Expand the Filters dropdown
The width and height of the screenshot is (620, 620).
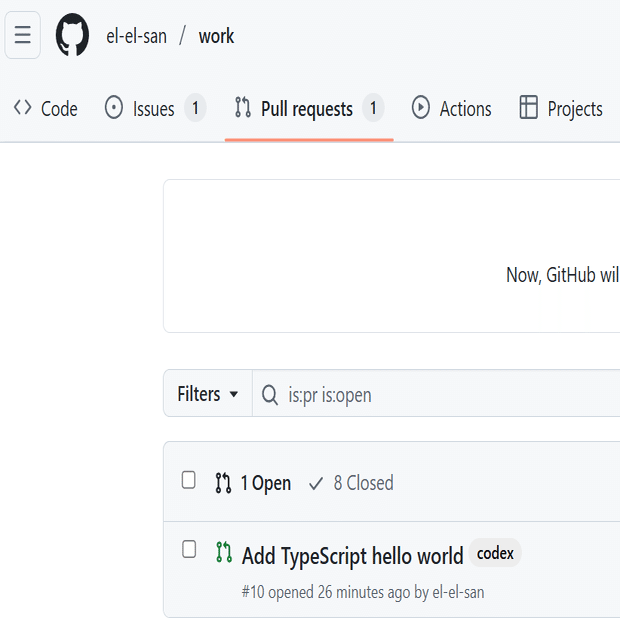[208, 394]
